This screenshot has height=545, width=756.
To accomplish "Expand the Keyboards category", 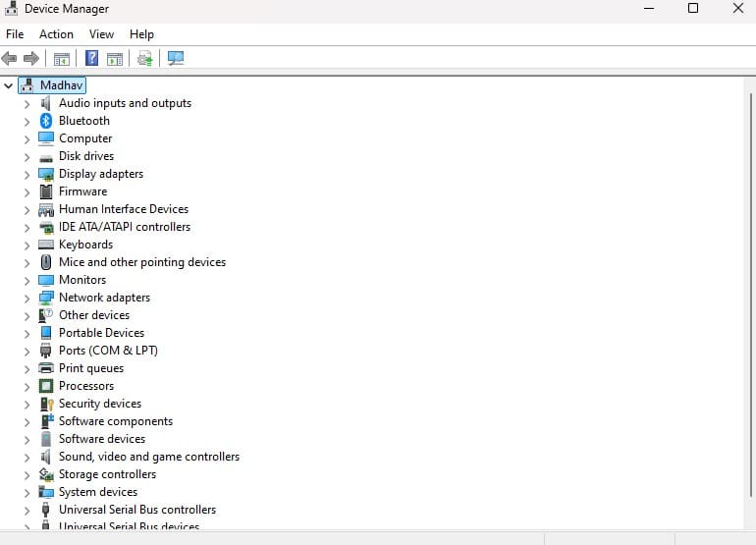I will 27,245.
